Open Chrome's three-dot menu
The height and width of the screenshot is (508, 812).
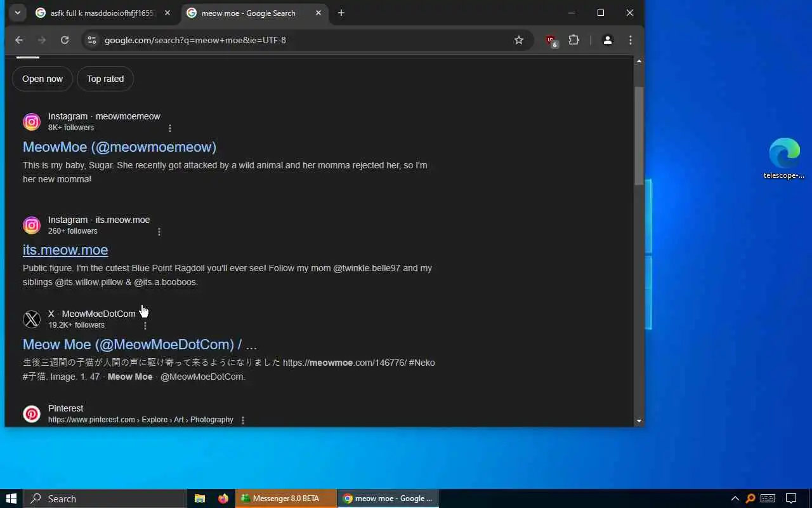pyautogui.click(x=630, y=40)
